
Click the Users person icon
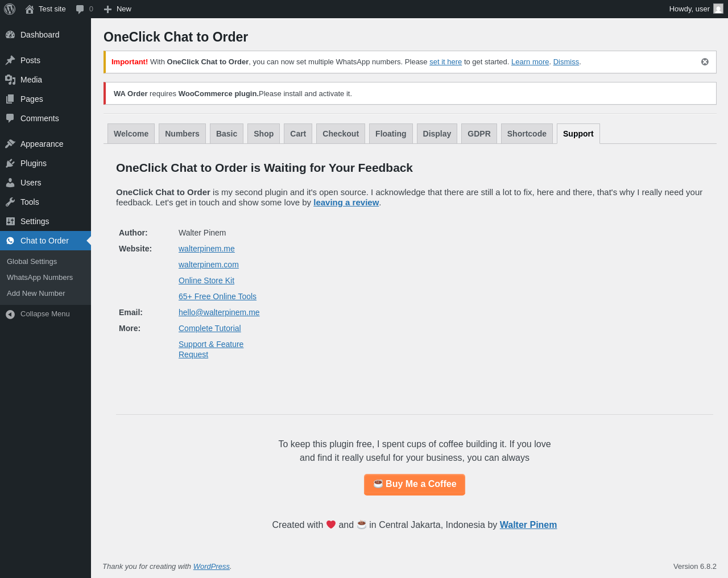pos(10,183)
